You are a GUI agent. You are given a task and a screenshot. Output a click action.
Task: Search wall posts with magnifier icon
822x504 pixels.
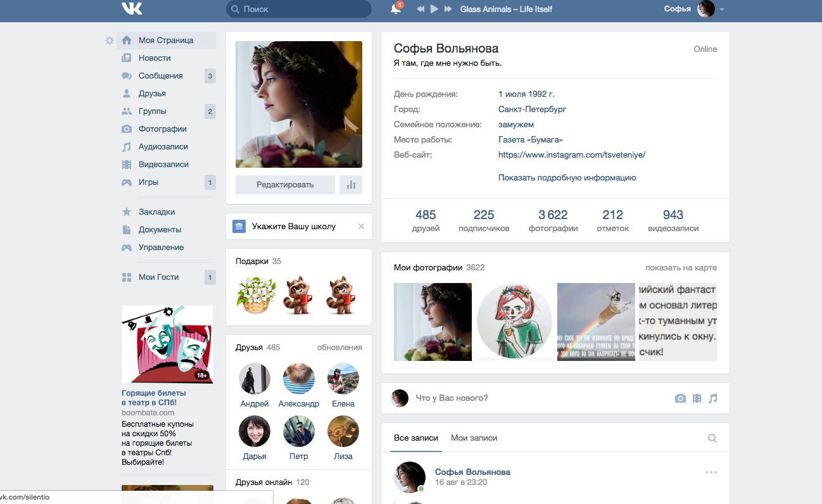tap(712, 438)
